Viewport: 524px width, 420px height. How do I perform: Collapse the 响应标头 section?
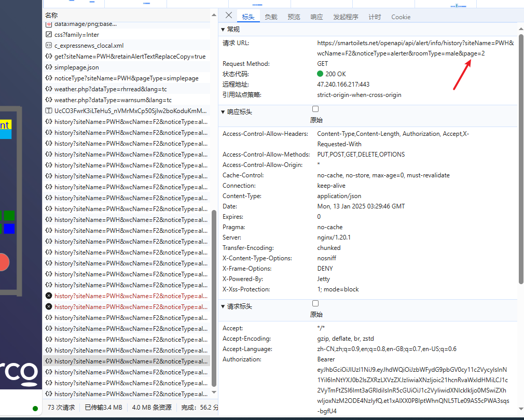pos(223,112)
